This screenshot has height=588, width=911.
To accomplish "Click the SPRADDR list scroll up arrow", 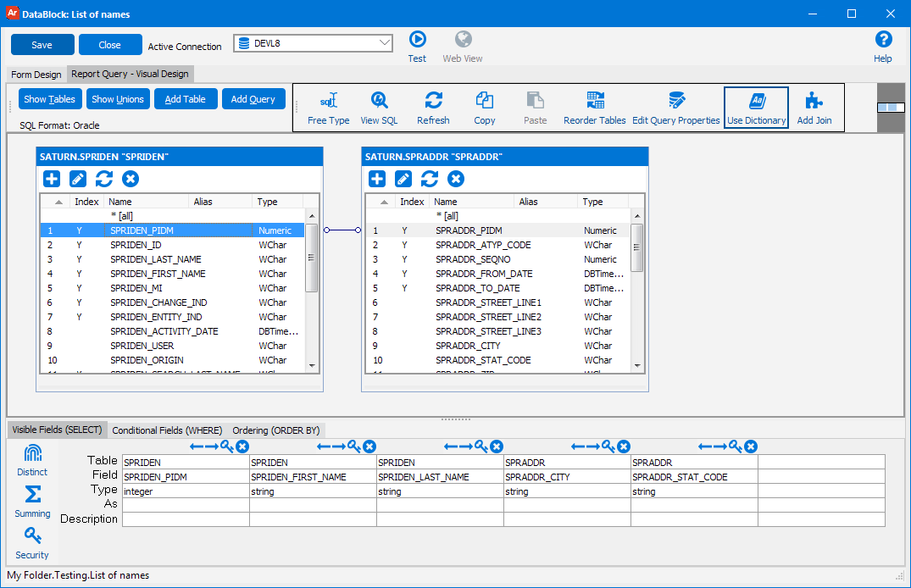I will 637,216.
